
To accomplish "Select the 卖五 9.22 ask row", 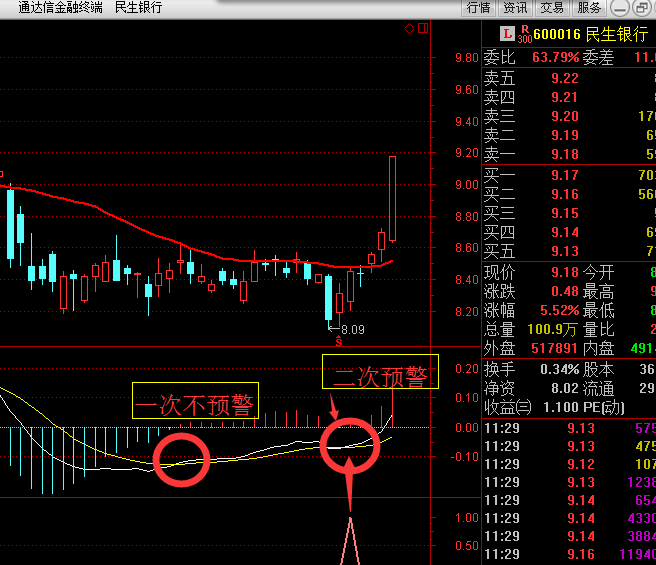I will 569,78.
